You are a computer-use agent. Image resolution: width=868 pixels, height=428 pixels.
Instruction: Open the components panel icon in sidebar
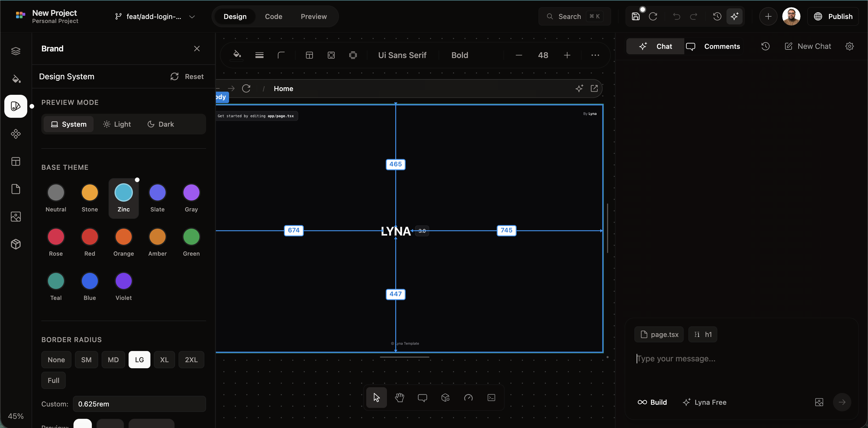point(16,134)
